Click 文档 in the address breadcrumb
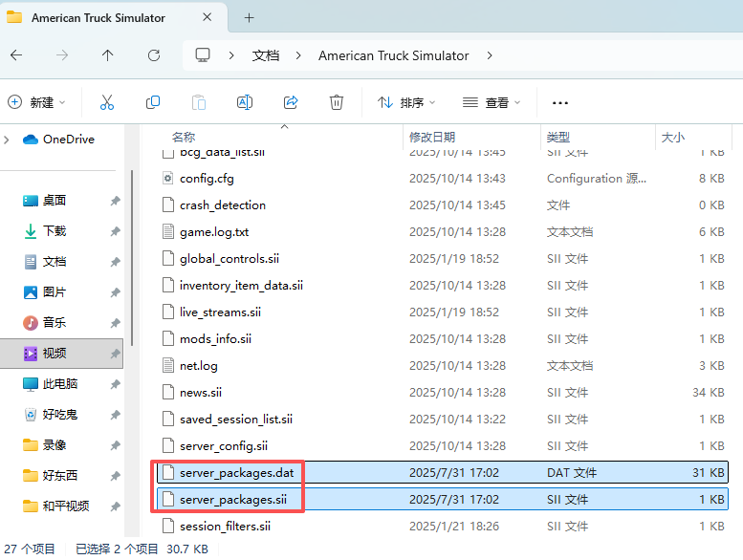Screen dimensions: 743x560 click(266, 55)
